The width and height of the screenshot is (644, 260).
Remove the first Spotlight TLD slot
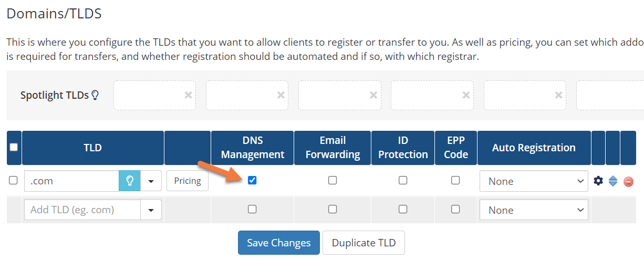tap(188, 95)
